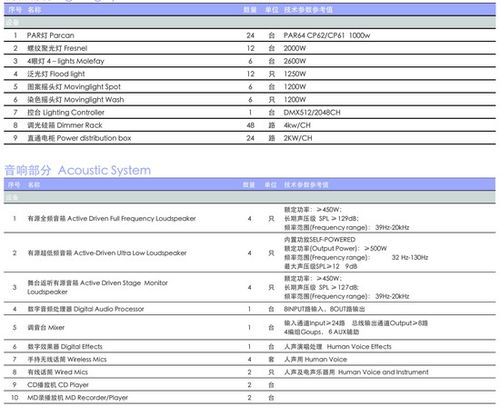
Task: Click 'PAR64 CP62/CP61 1000w' specification
Action: pos(327,35)
